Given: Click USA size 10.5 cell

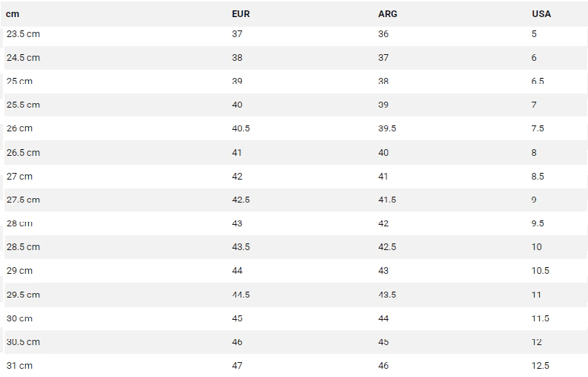Looking at the screenshot, I should [x=541, y=271].
